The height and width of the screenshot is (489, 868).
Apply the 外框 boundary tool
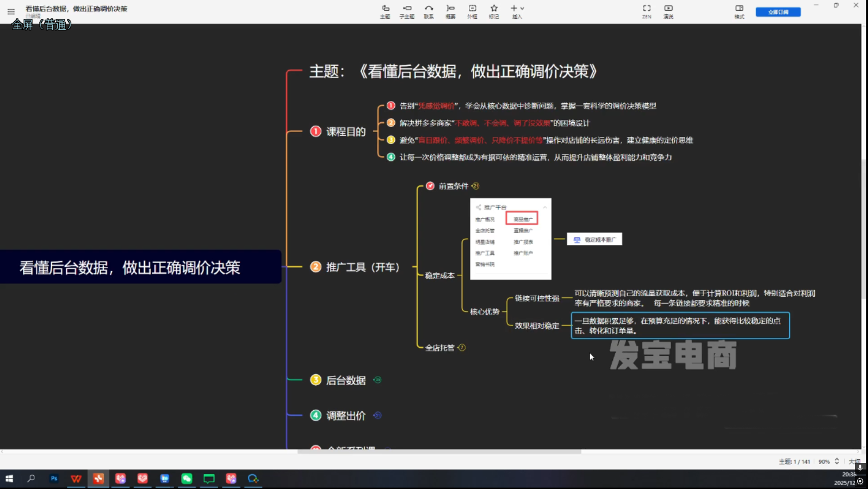click(472, 11)
